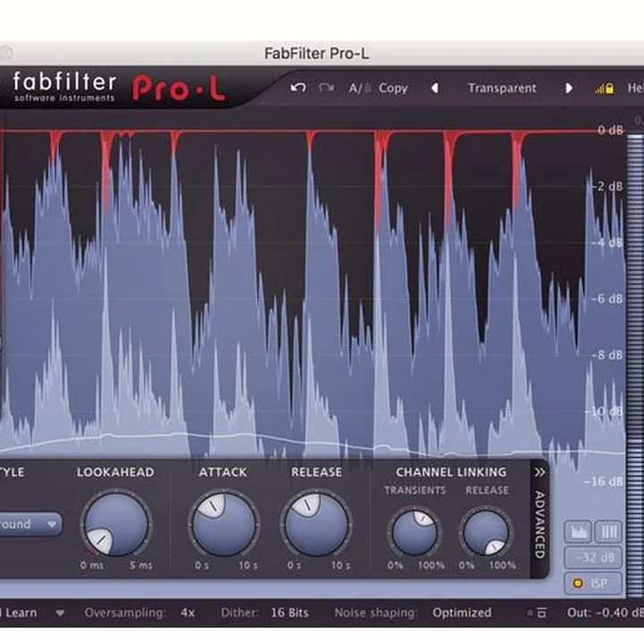Image resolution: width=644 pixels, height=644 pixels.
Task: Click the -16 dB scale label
Action: click(604, 481)
